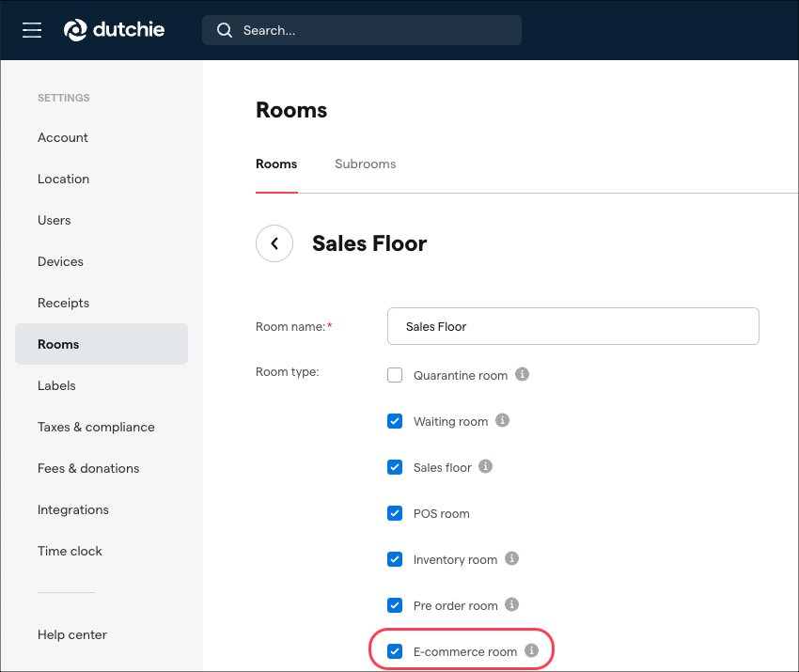Viewport: 799px width, 672px height.
Task: Click the back arrow above Sales Floor
Action: (x=274, y=243)
